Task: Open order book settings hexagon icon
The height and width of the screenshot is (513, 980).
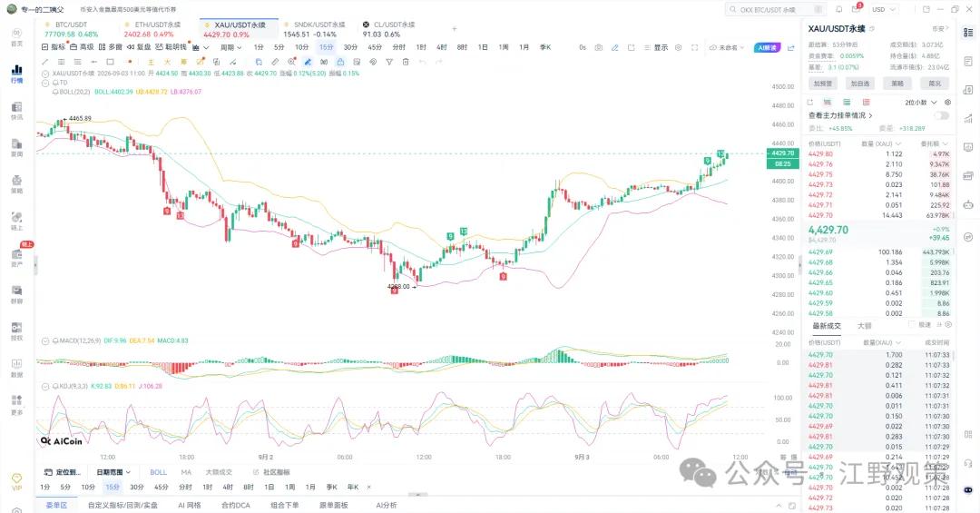Action: pos(947,103)
